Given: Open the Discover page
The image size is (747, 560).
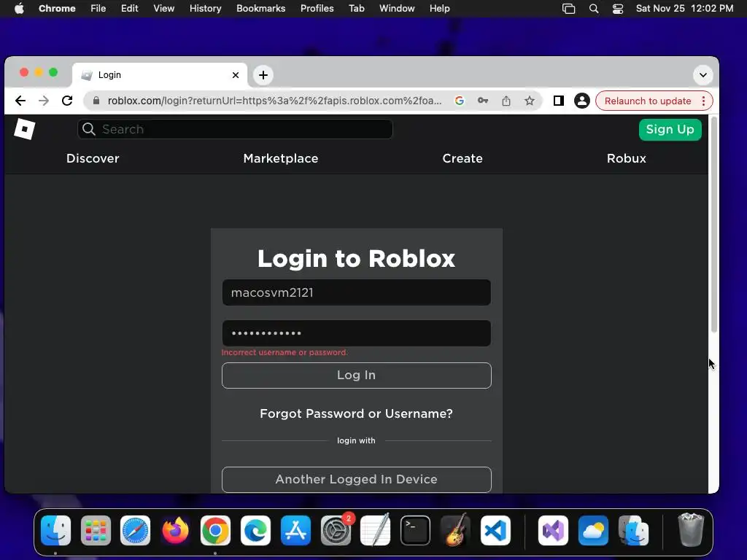Looking at the screenshot, I should point(93,158).
